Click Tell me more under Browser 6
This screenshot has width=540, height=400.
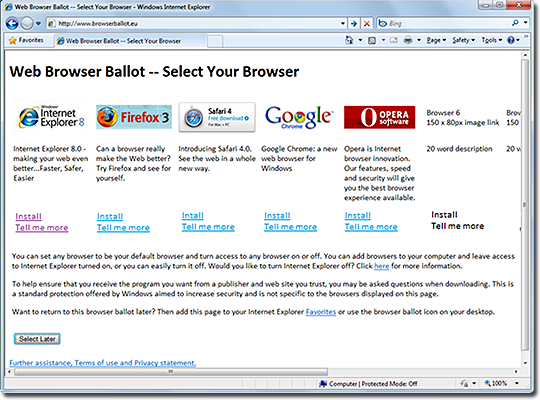(458, 226)
